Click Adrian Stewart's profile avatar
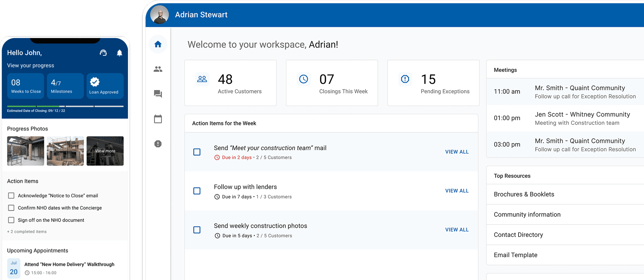The image size is (644, 280). (160, 14)
